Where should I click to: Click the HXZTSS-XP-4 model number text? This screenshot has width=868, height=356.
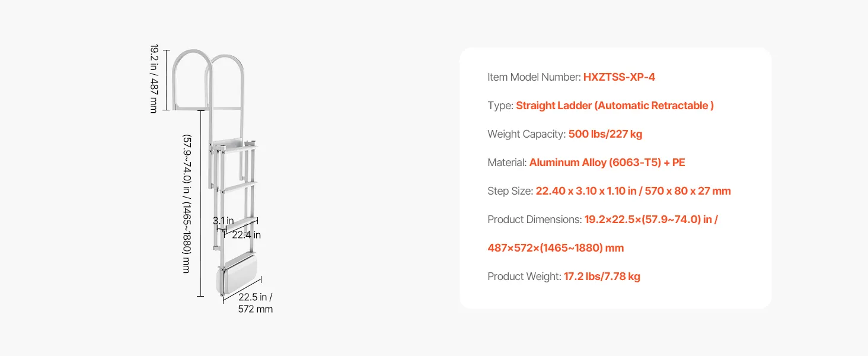(x=619, y=77)
